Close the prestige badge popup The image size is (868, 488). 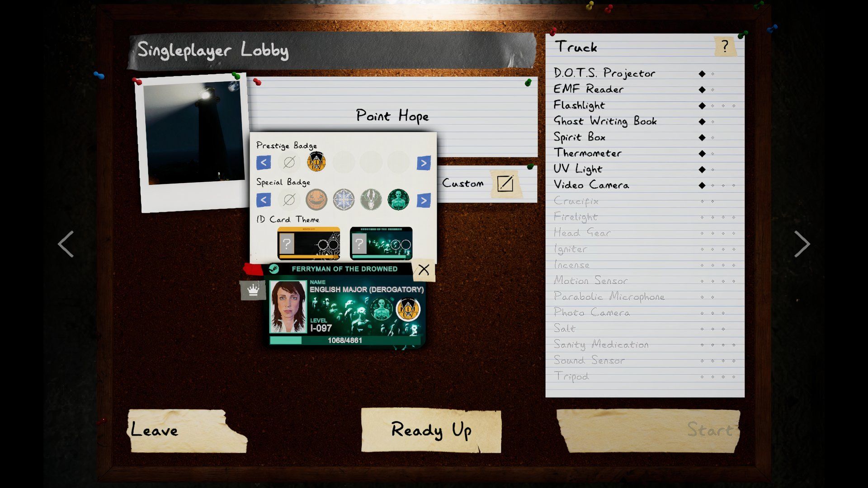coord(424,270)
